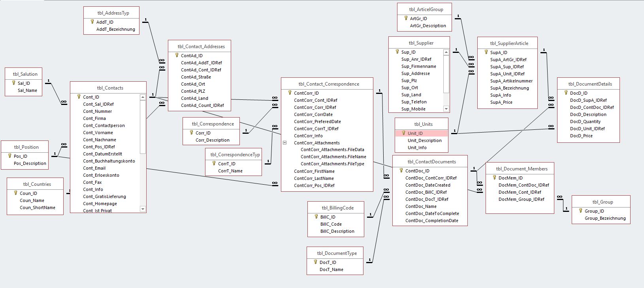
Task: Click the key icon next to CorrT_ID
Action: point(214,163)
